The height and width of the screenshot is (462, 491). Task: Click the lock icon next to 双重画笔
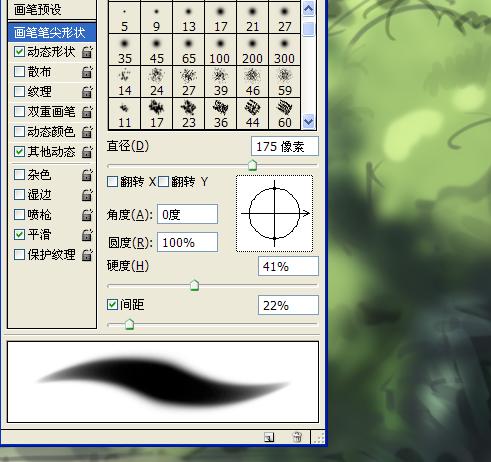[x=87, y=112]
